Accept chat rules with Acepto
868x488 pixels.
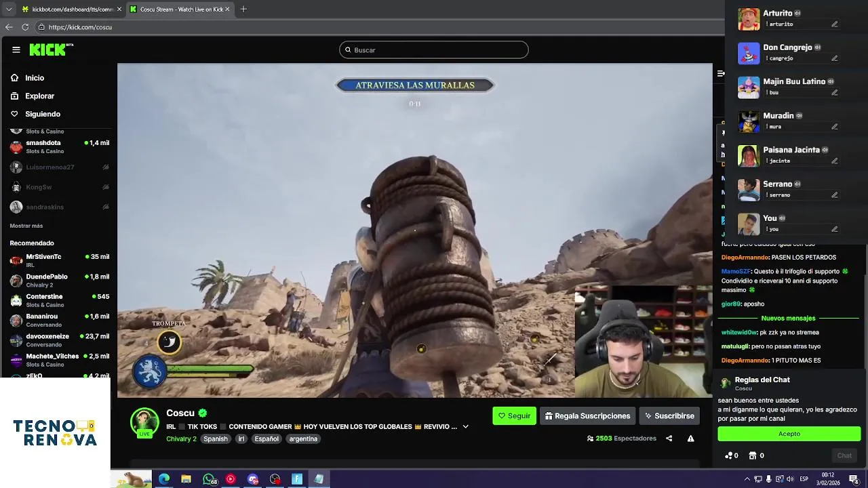tap(789, 434)
